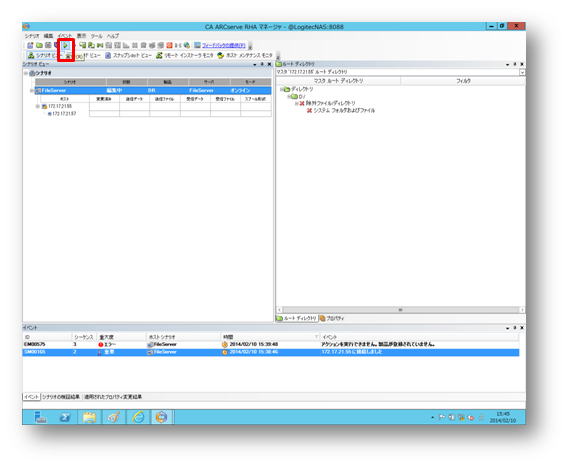
Task: Open the リモート インストーラ モニタ view
Action: coord(185,55)
